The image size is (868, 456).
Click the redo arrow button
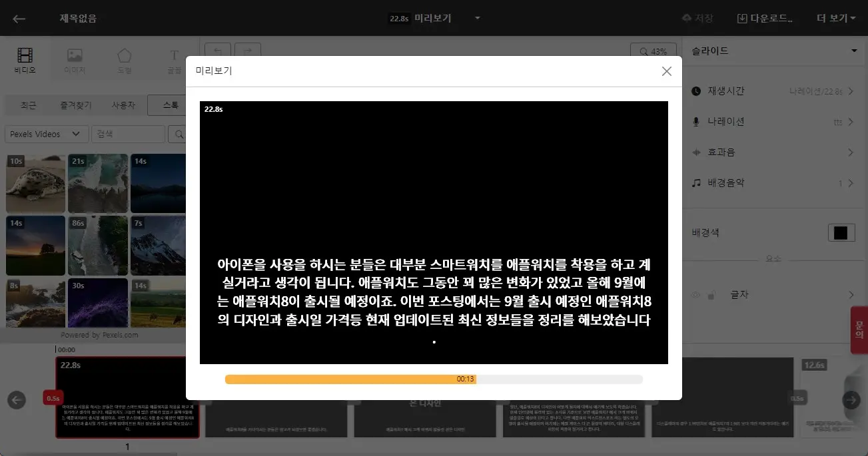[x=248, y=51]
